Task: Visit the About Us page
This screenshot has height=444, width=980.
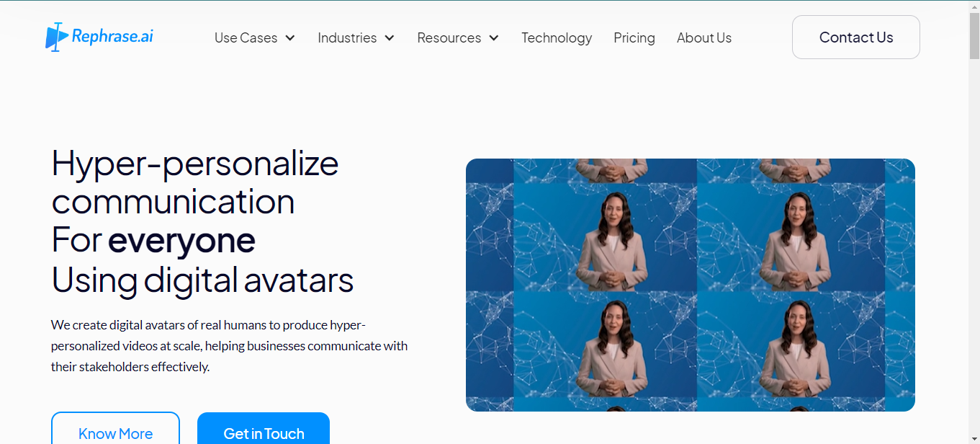Action: tap(704, 37)
